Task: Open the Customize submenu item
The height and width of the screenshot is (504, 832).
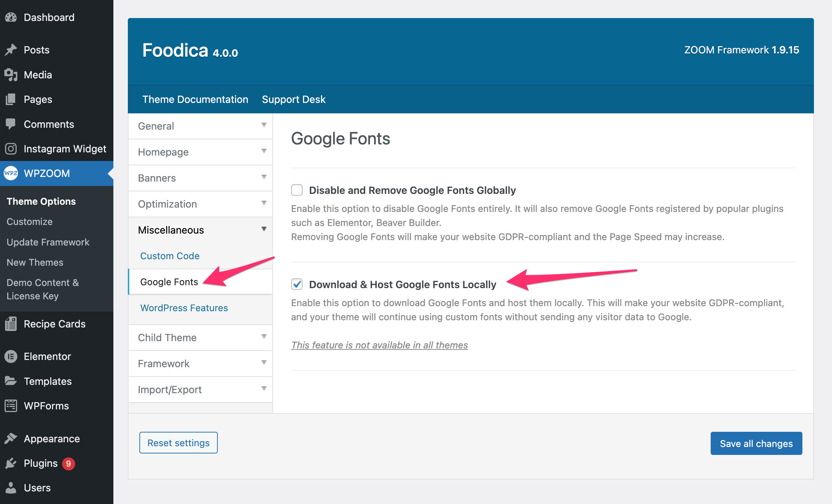Action: [30, 222]
